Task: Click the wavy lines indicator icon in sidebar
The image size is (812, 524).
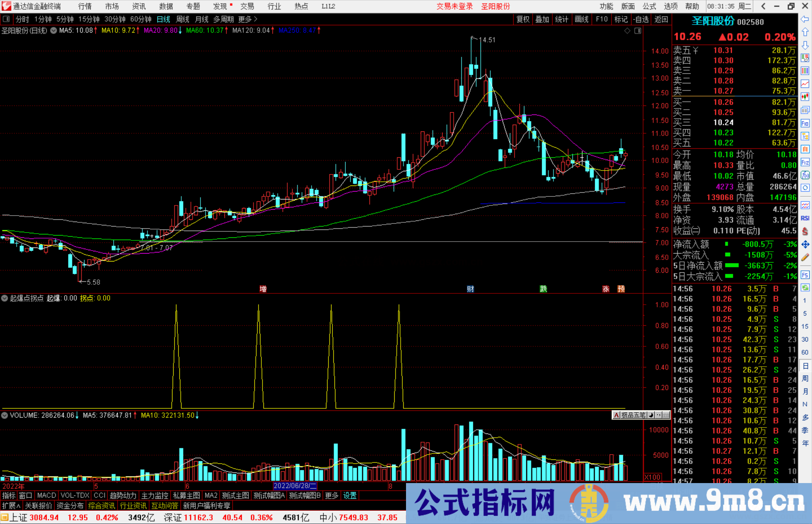Action: 805,205
